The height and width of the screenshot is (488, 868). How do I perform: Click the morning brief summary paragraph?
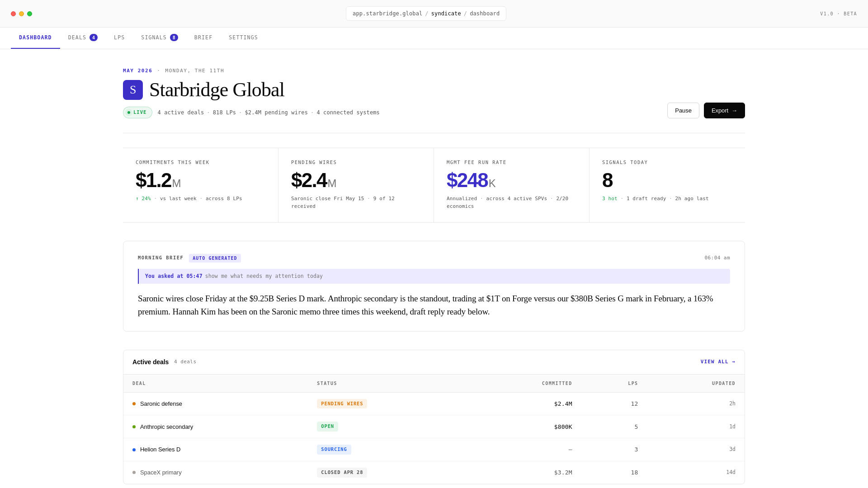click(434, 305)
